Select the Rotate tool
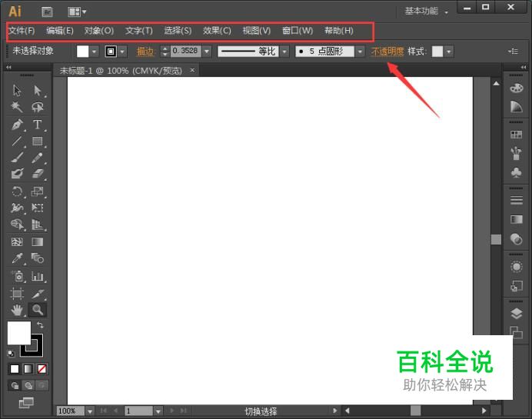532x419 pixels. tap(17, 191)
